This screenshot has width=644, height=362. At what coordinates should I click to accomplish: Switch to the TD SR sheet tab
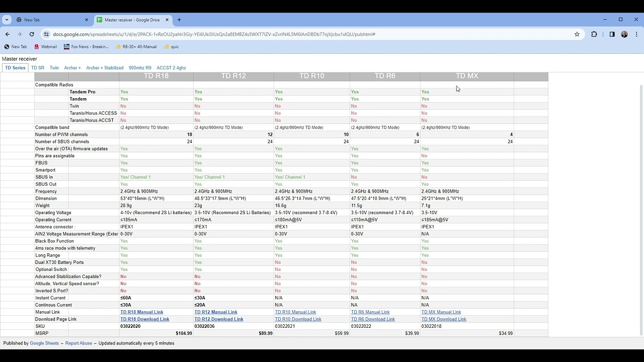pyautogui.click(x=38, y=68)
